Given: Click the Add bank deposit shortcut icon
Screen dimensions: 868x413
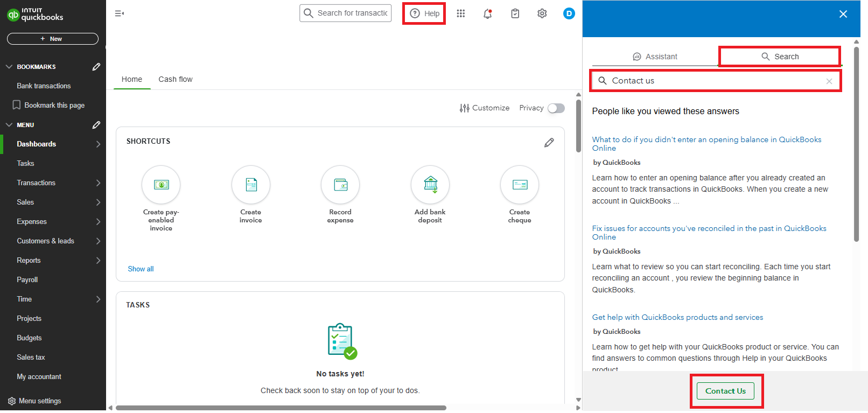Looking at the screenshot, I should (x=430, y=185).
